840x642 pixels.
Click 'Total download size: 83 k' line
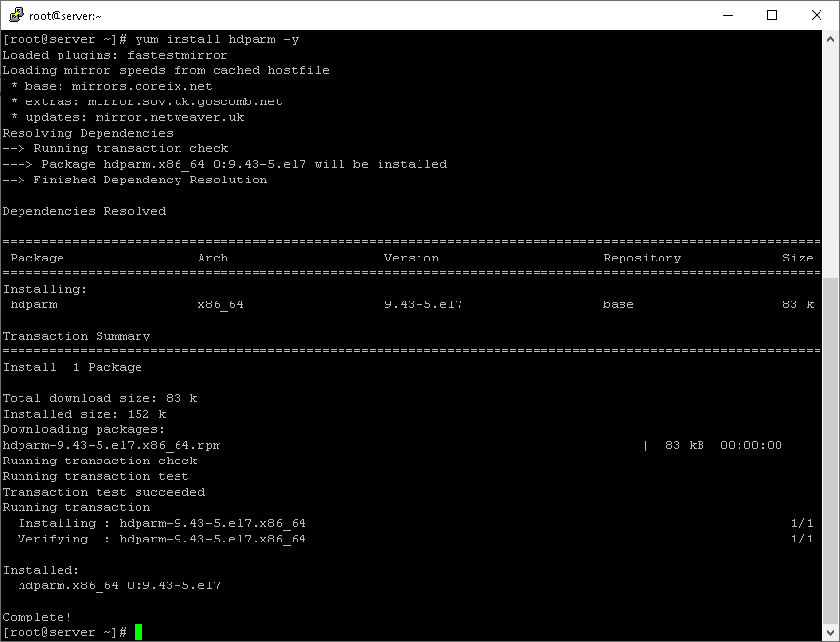[100, 398]
